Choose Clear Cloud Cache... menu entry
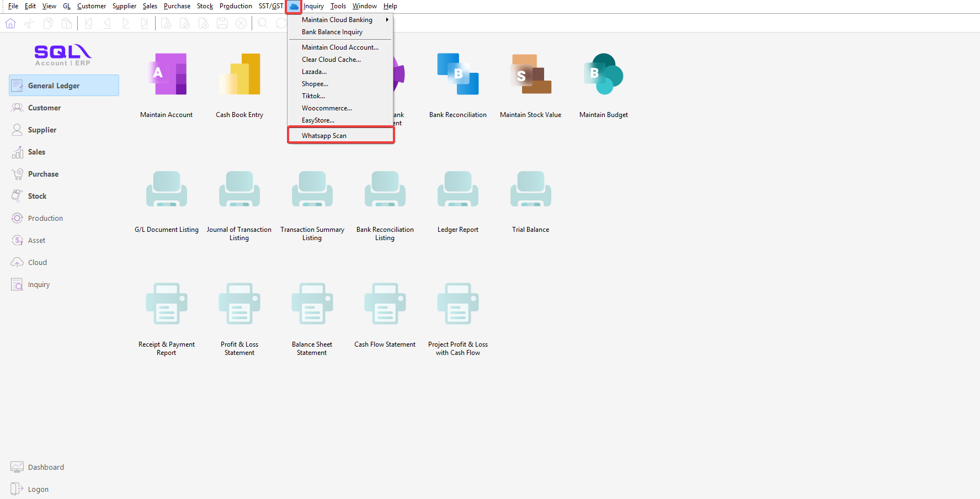 [x=340, y=60]
